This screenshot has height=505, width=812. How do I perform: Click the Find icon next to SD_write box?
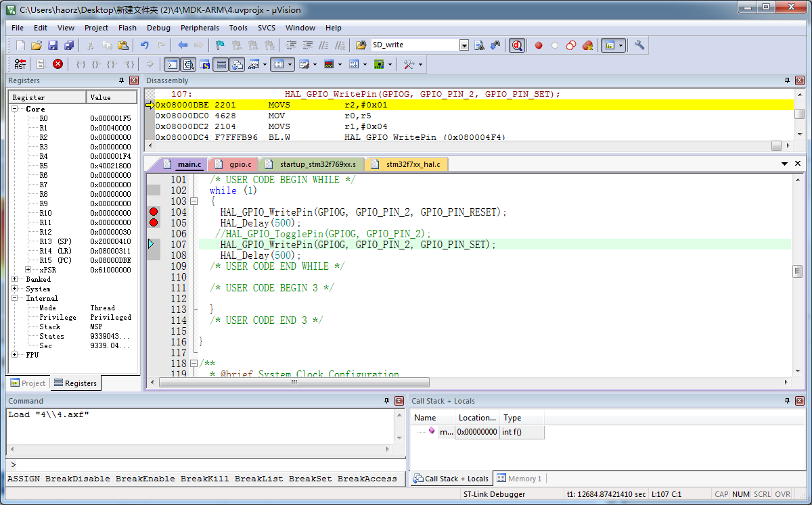[x=479, y=45]
